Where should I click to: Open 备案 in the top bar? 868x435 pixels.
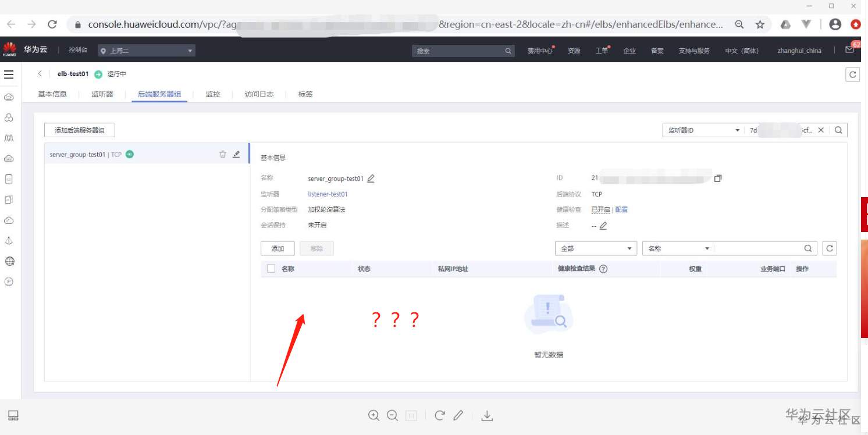[x=657, y=51]
